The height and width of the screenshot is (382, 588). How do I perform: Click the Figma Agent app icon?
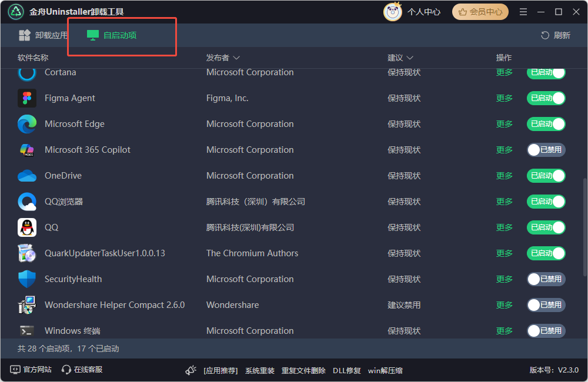[x=27, y=98]
